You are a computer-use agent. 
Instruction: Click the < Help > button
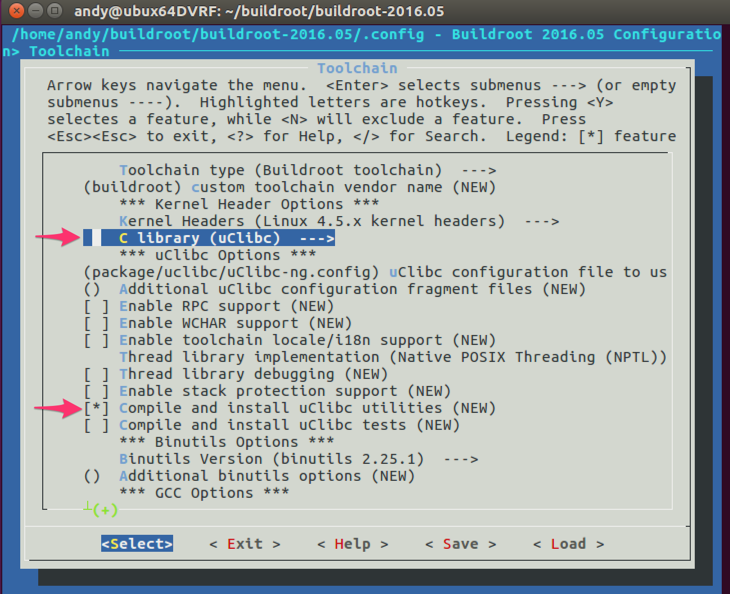tap(352, 544)
